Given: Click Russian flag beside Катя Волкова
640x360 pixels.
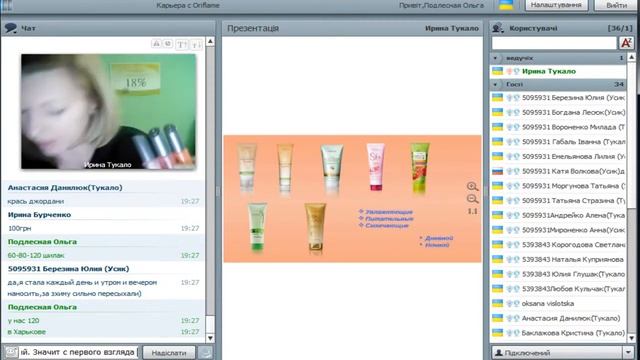Looking at the screenshot, I should coord(497,171).
